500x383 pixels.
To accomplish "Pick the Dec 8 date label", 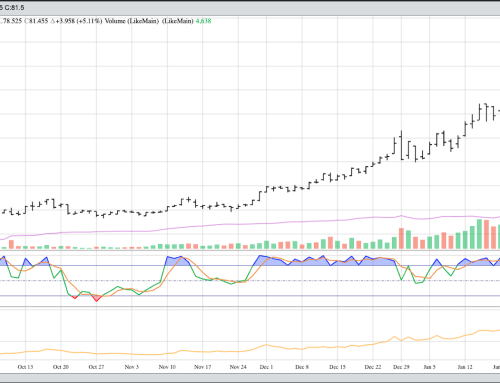I will 302,367.
